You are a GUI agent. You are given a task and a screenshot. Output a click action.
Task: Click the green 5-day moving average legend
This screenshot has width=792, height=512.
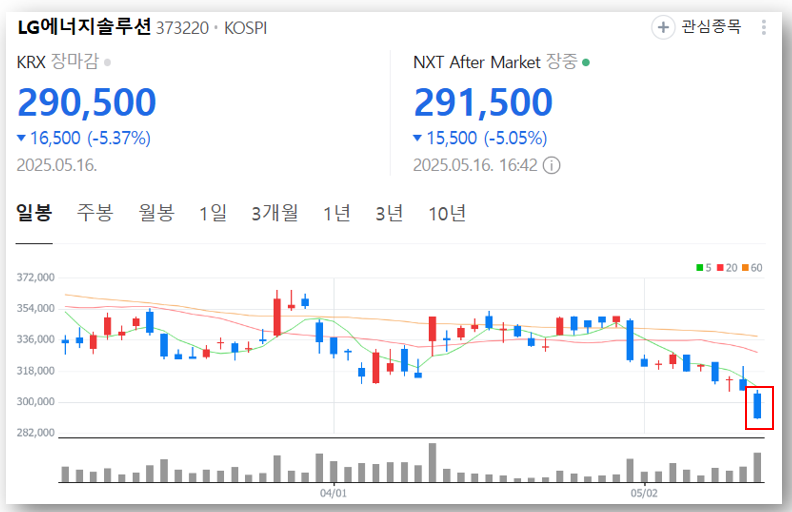coord(704,268)
